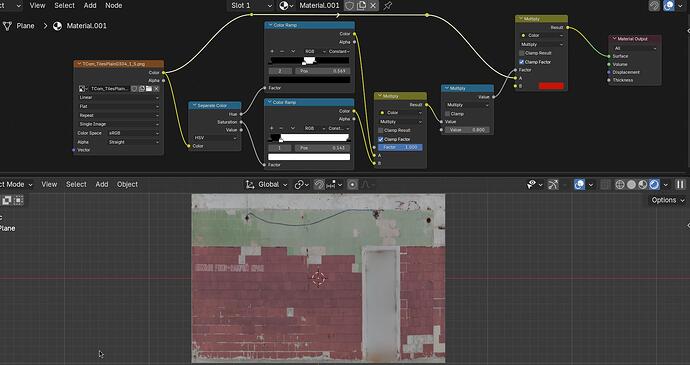Enable Clamp Result on right Multiply node
Image resolution: width=690 pixels, height=365 pixels.
point(522,53)
